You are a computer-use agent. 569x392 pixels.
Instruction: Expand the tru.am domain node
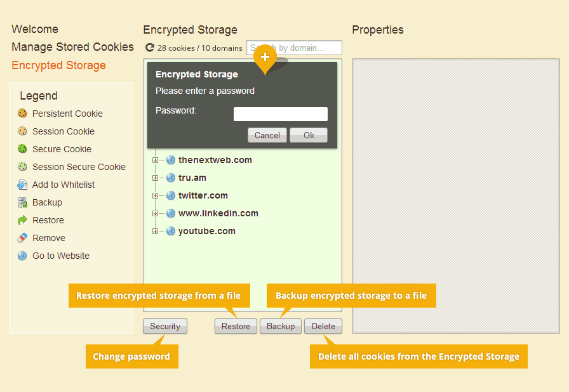[156, 178]
